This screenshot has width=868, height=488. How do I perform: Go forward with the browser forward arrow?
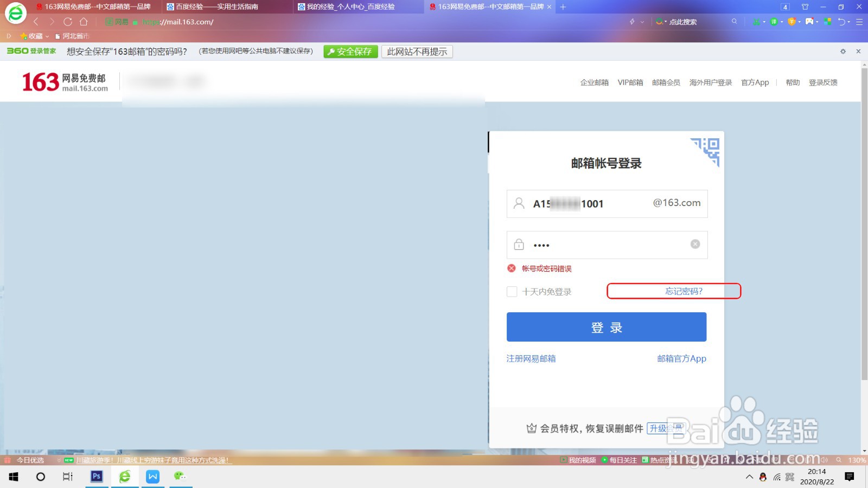pyautogui.click(x=52, y=22)
